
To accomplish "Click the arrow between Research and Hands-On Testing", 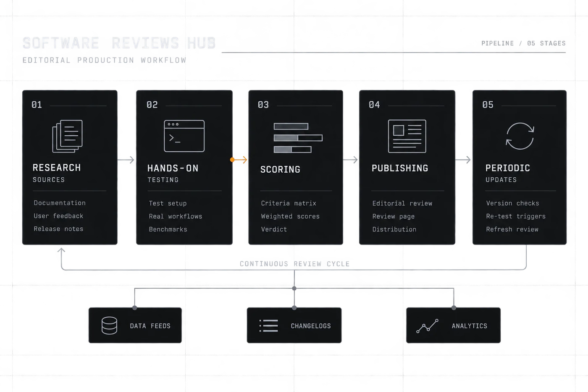I will pyautogui.click(x=126, y=160).
